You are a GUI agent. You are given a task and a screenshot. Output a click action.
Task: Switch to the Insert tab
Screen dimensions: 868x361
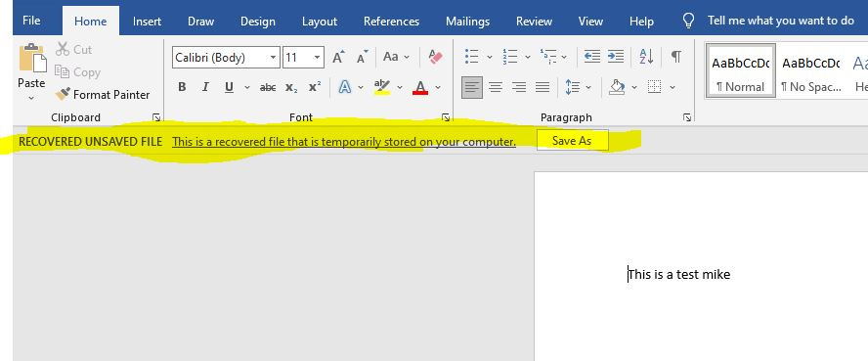147,22
